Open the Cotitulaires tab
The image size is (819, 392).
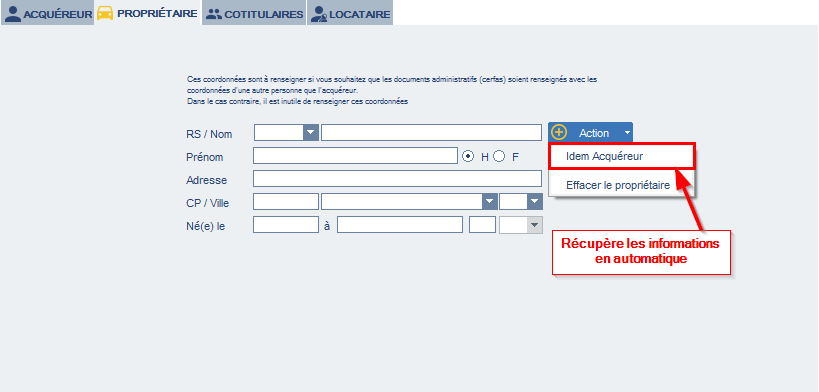click(254, 14)
